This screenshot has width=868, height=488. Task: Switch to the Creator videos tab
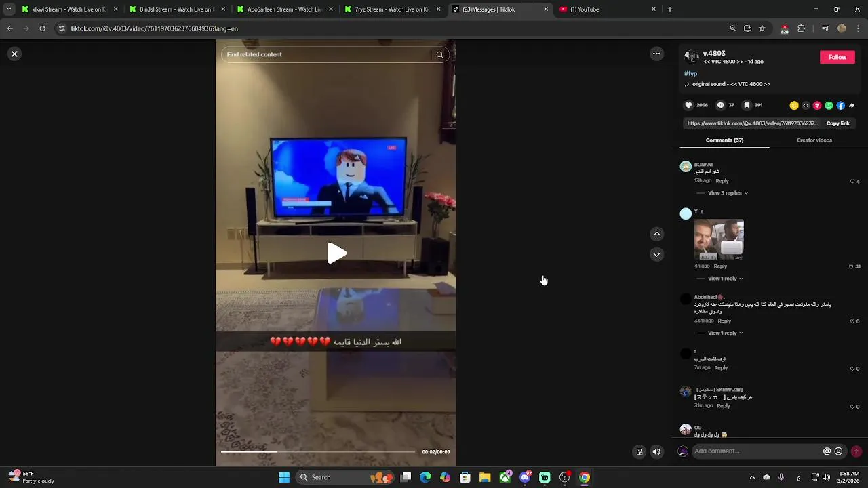coord(814,140)
